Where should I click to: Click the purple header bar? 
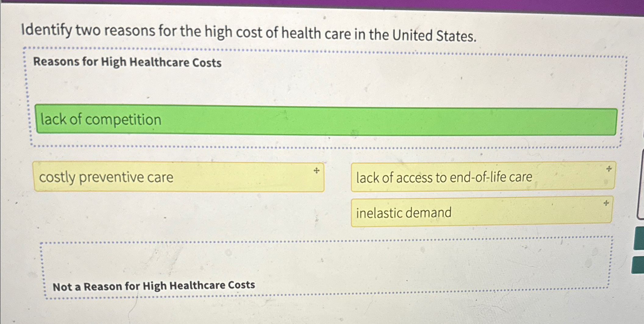322,5
